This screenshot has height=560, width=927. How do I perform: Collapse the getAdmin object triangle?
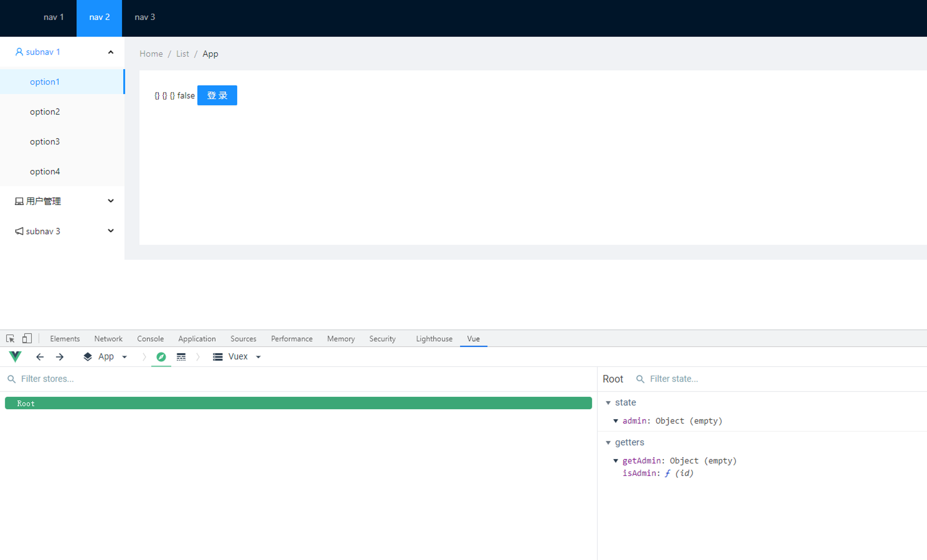[x=616, y=461]
